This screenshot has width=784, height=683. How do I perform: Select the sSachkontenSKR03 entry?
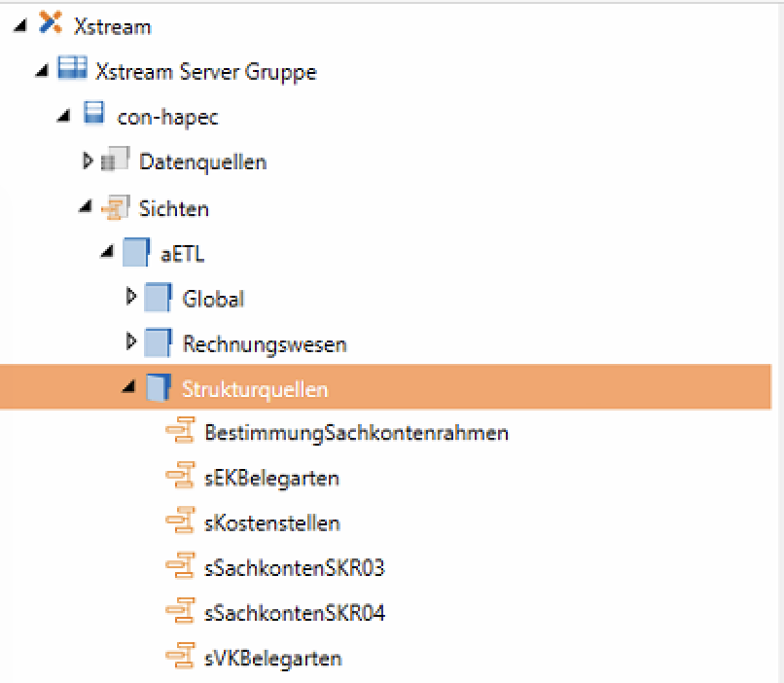288,568
